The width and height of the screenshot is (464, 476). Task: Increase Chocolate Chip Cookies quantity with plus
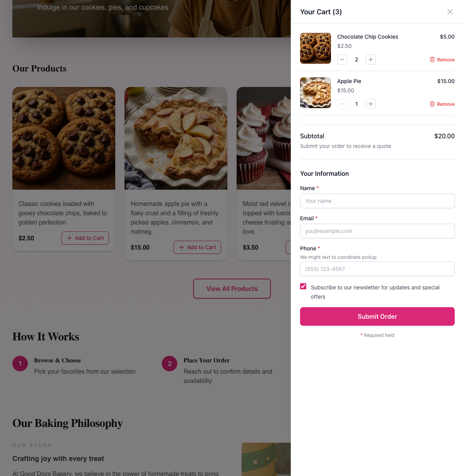[x=371, y=59]
